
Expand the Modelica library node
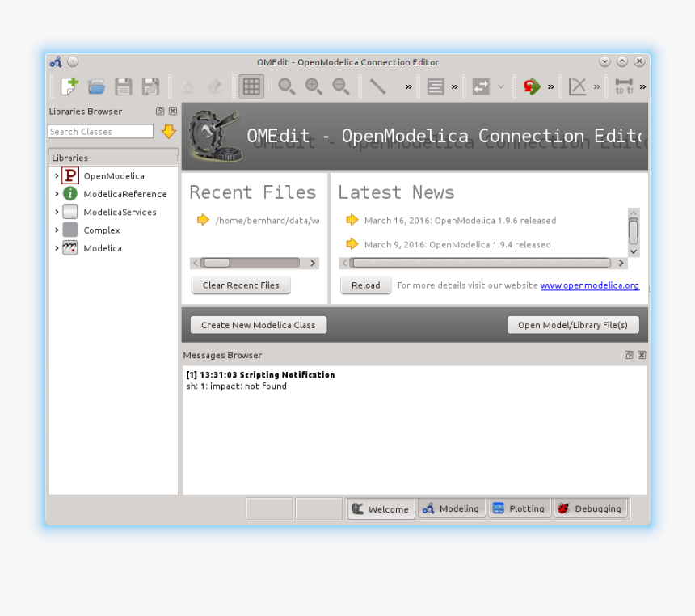(x=57, y=248)
